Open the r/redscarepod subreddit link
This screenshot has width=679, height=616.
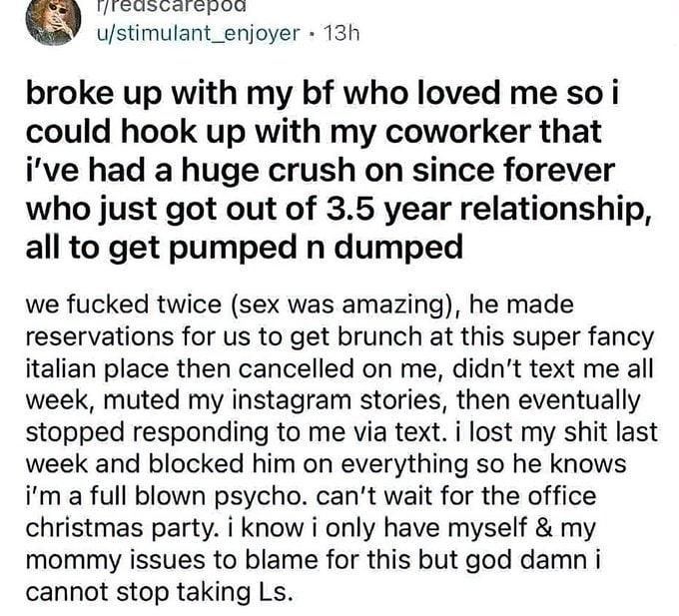click(x=171, y=5)
